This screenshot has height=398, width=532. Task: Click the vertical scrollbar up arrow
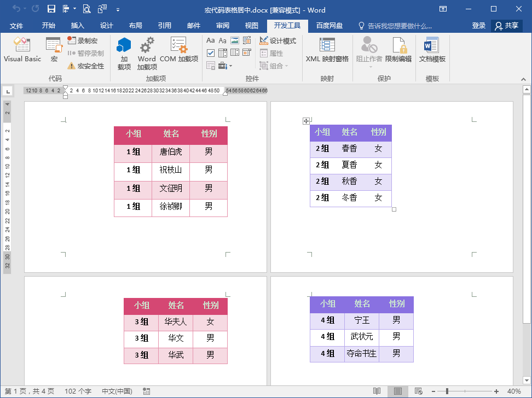click(527, 90)
